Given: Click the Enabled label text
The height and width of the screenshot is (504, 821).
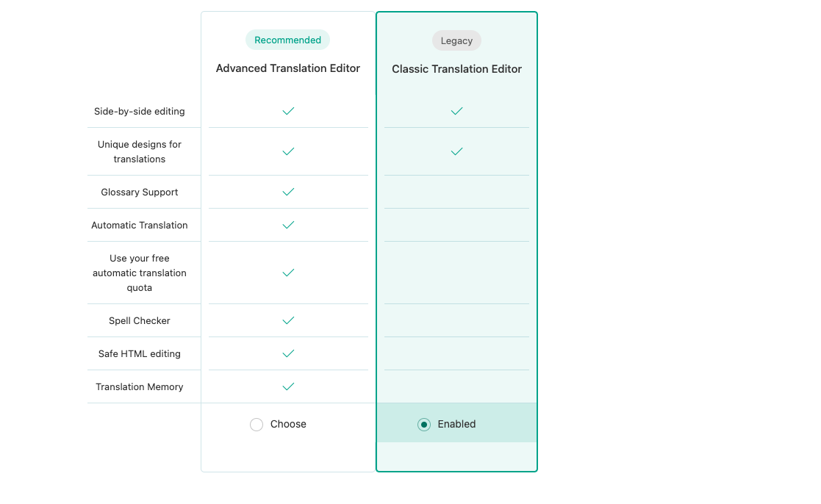Looking at the screenshot, I should [456, 425].
